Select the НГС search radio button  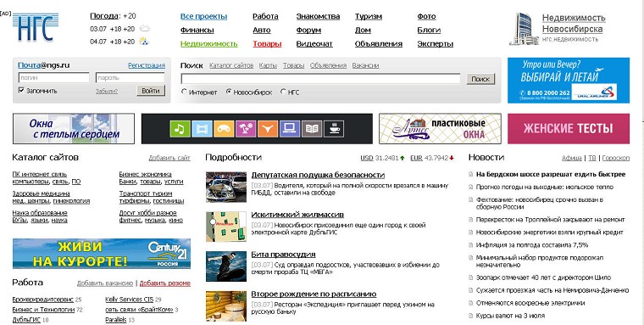click(283, 92)
